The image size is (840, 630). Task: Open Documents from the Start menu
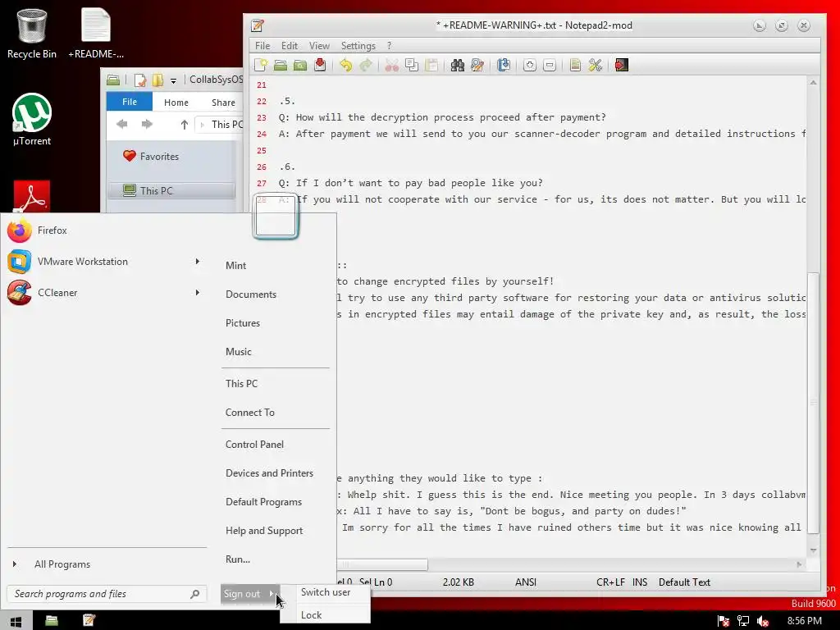(251, 294)
